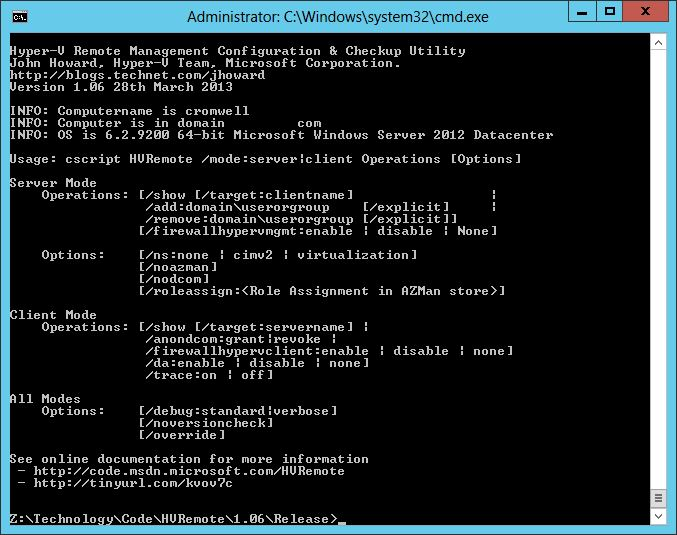Click the '/remove:domain\userorgroup' text
This screenshot has width=677, height=535.
coord(250,219)
